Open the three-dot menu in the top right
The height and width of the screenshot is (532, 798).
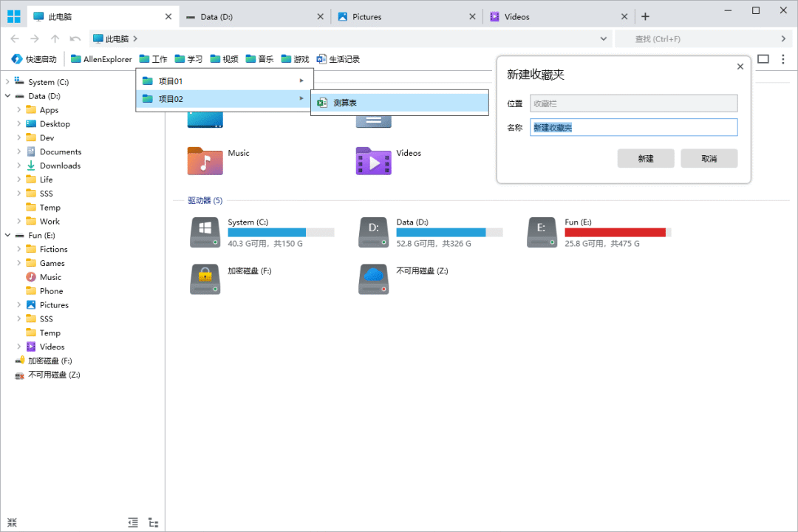coord(785,59)
